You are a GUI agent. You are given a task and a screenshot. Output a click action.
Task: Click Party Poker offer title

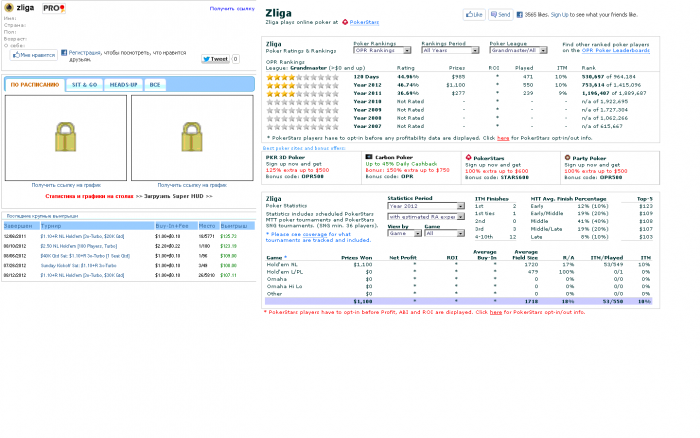[589, 159]
